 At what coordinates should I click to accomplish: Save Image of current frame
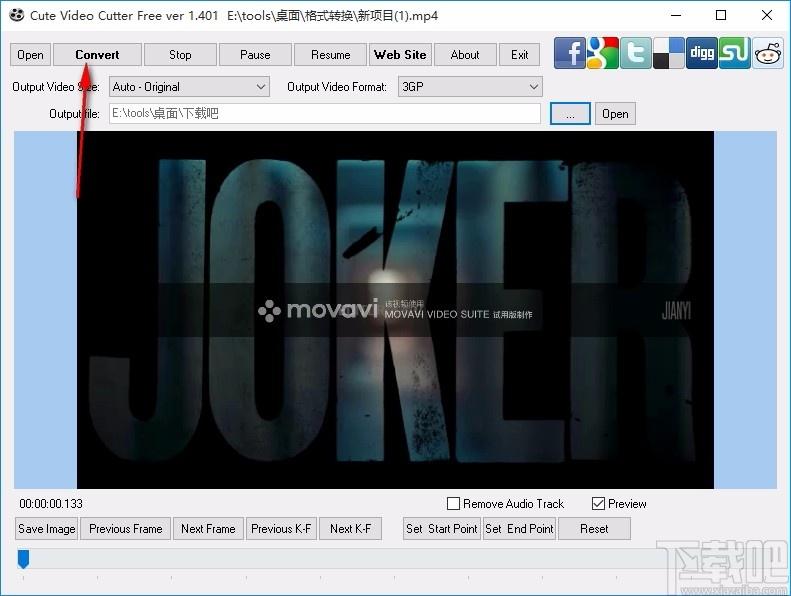(x=46, y=529)
